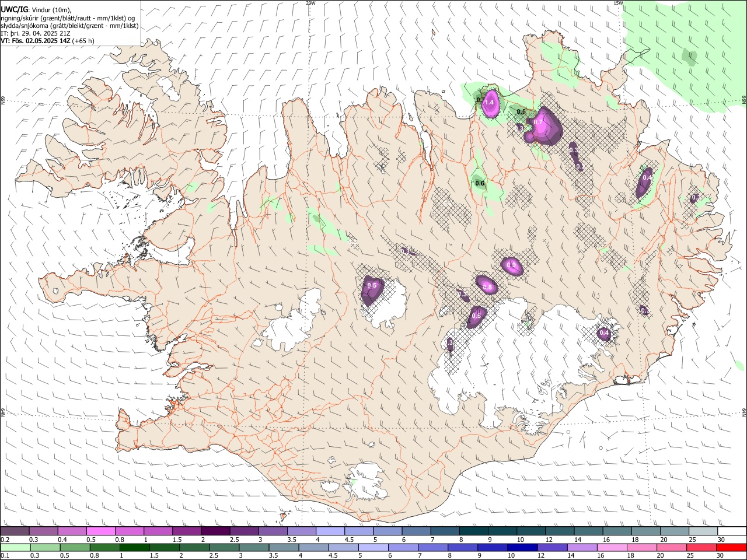747x560 pixels.
Task: Click the 10 swatch in upper legend row
Action: point(531,531)
